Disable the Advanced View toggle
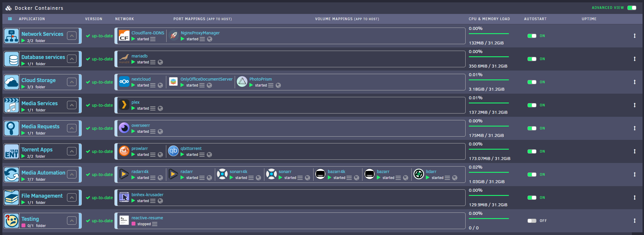 coord(632,8)
